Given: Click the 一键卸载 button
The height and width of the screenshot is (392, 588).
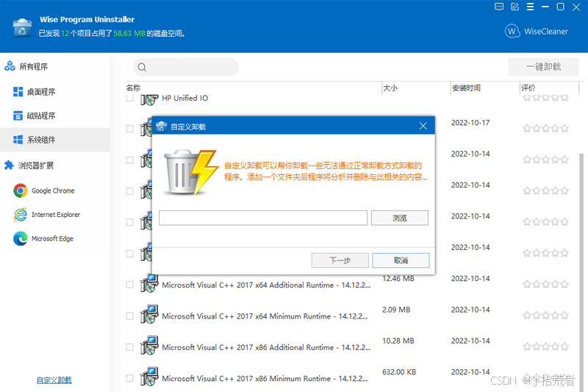Looking at the screenshot, I should 543,67.
